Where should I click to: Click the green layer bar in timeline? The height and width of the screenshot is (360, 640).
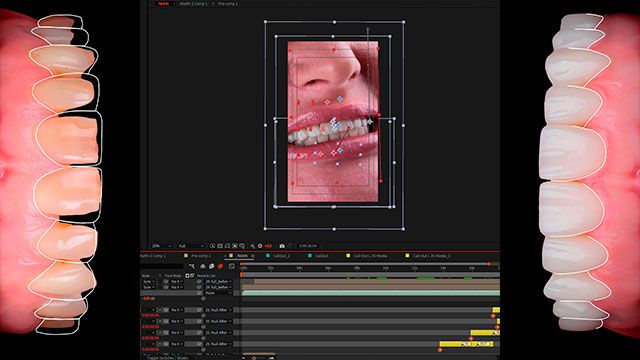[x=371, y=293]
